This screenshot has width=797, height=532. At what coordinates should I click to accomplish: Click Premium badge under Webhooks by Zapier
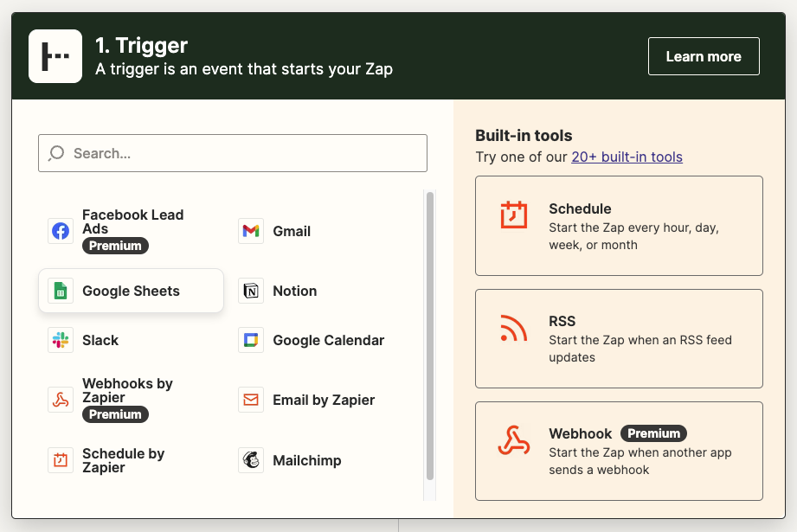coord(115,414)
